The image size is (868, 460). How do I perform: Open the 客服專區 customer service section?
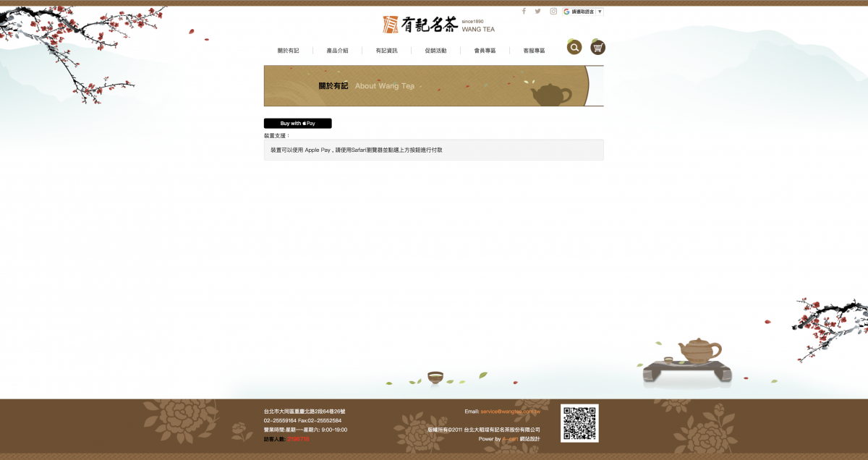click(534, 50)
